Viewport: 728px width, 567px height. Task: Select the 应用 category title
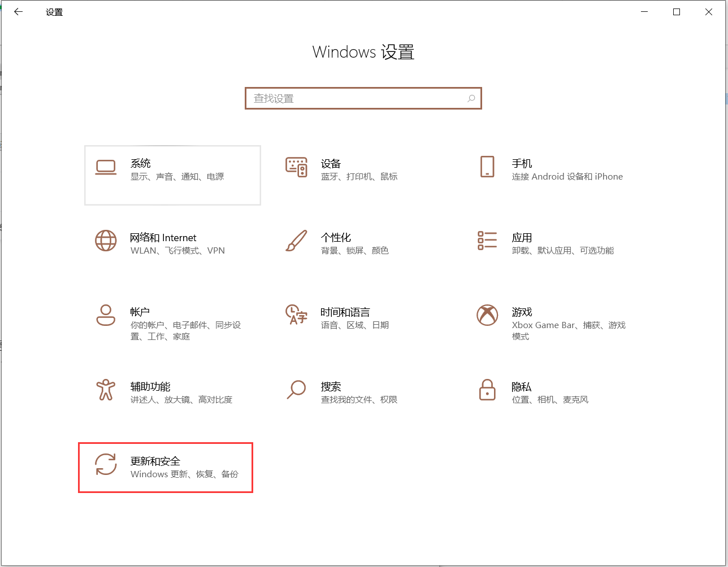pyautogui.click(x=522, y=238)
